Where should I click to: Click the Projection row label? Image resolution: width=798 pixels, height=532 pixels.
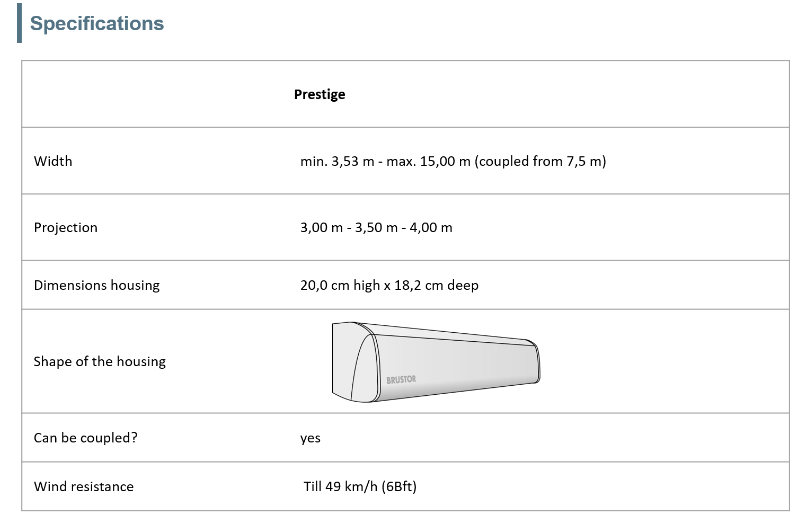click(66, 228)
